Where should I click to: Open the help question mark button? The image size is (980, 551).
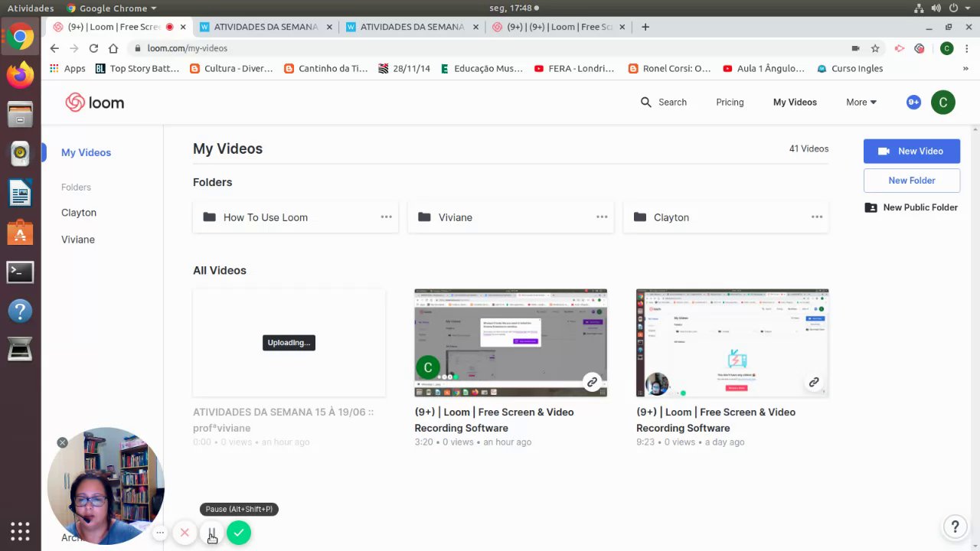click(955, 527)
